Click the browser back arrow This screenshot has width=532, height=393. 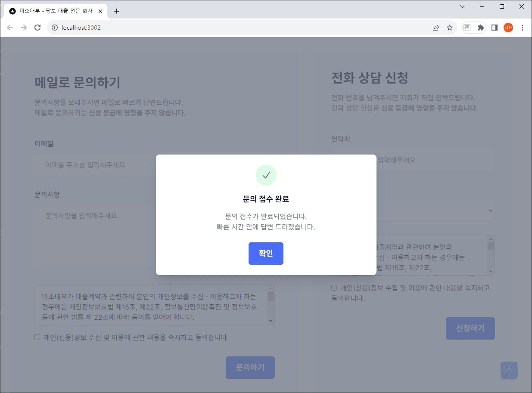tap(10, 28)
